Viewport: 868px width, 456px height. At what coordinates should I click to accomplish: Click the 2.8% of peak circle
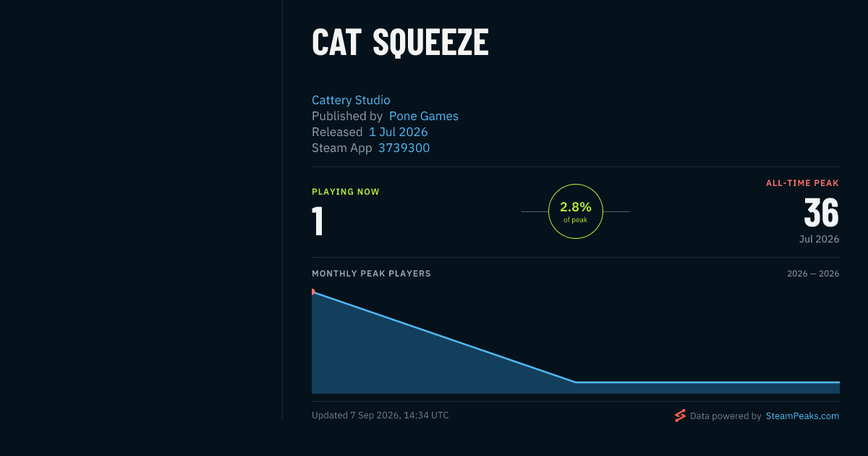tap(576, 211)
